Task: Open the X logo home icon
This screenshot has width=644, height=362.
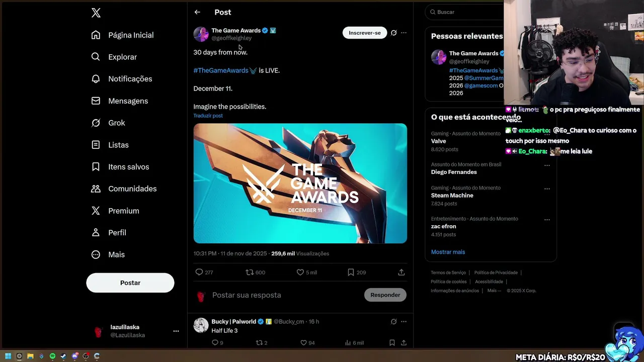Action: (x=96, y=13)
